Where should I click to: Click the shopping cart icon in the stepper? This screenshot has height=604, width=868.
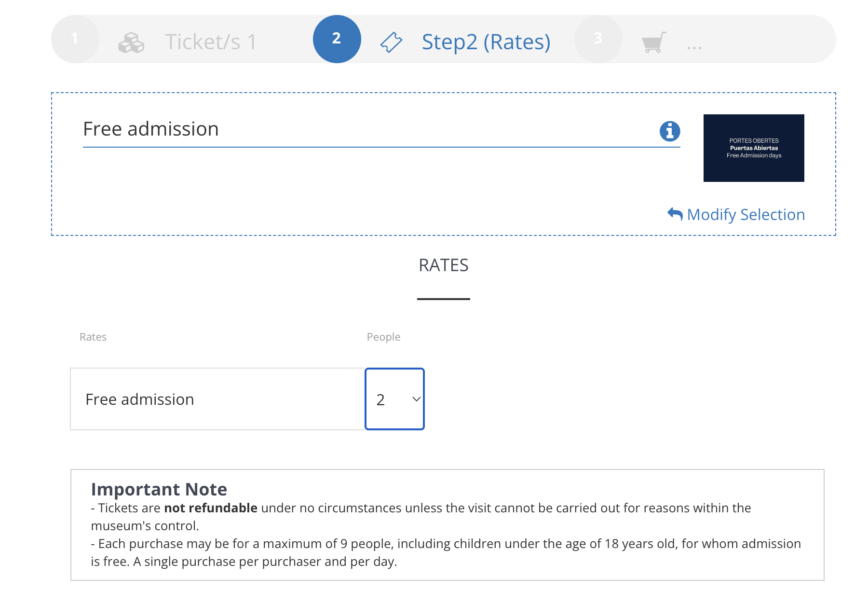[x=654, y=42]
